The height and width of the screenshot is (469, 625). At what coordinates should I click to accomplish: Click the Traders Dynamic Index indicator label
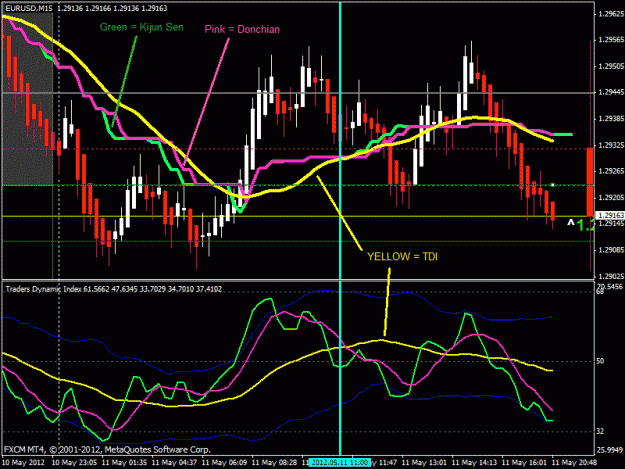pos(114,289)
